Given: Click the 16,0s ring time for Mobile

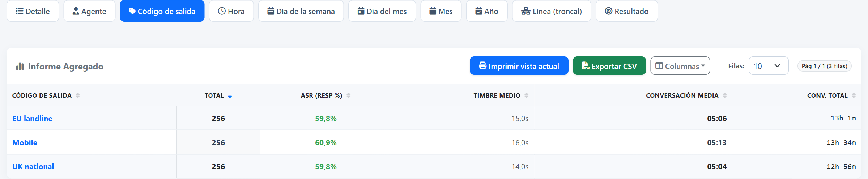Looking at the screenshot, I should (520, 143).
